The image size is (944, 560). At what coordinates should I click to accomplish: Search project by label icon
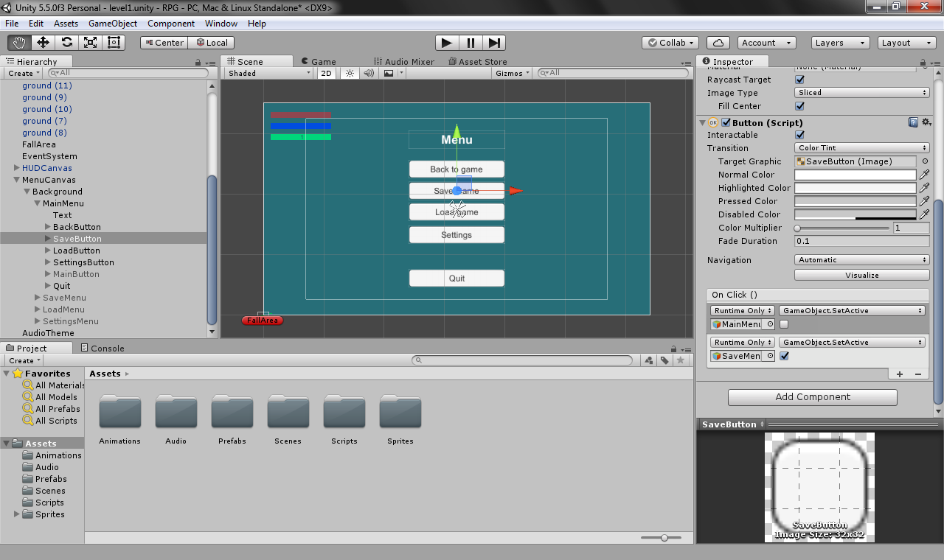tap(664, 360)
